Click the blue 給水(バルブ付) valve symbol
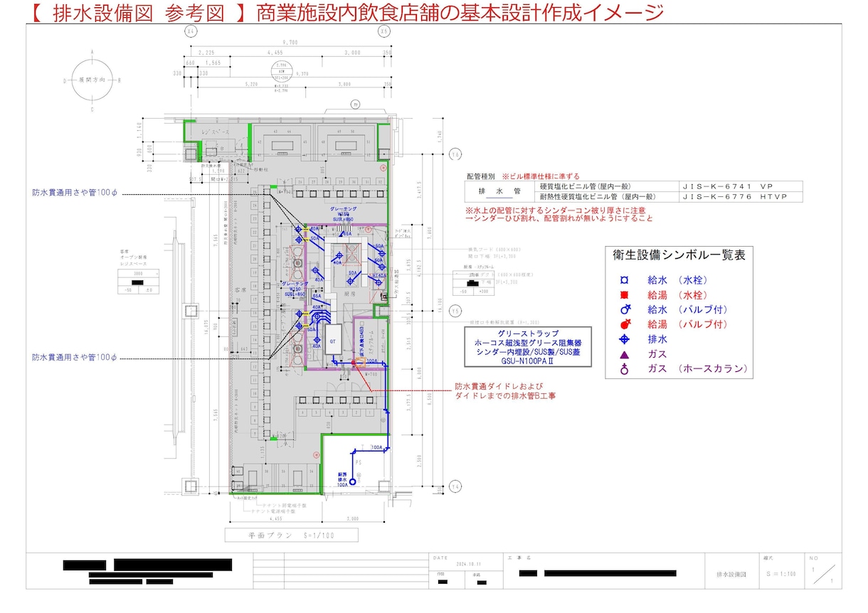The height and width of the screenshot is (613, 868). point(625,309)
